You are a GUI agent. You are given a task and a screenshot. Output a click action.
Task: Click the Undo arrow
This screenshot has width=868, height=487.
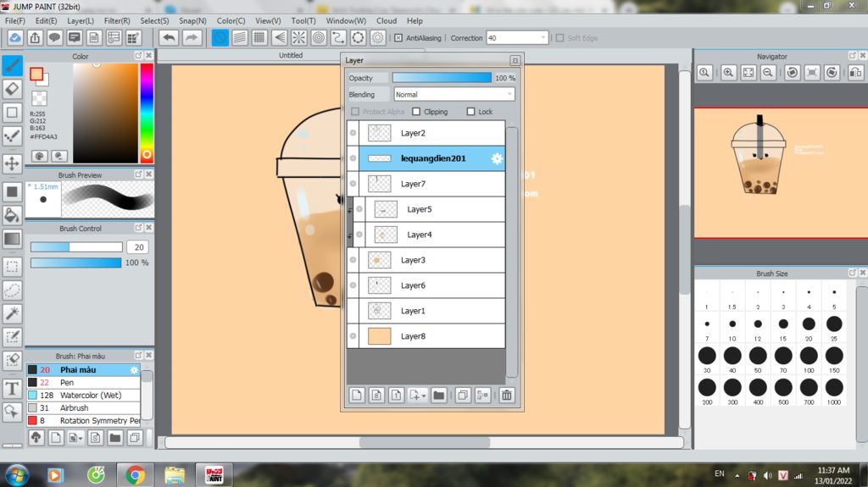pyautogui.click(x=169, y=37)
